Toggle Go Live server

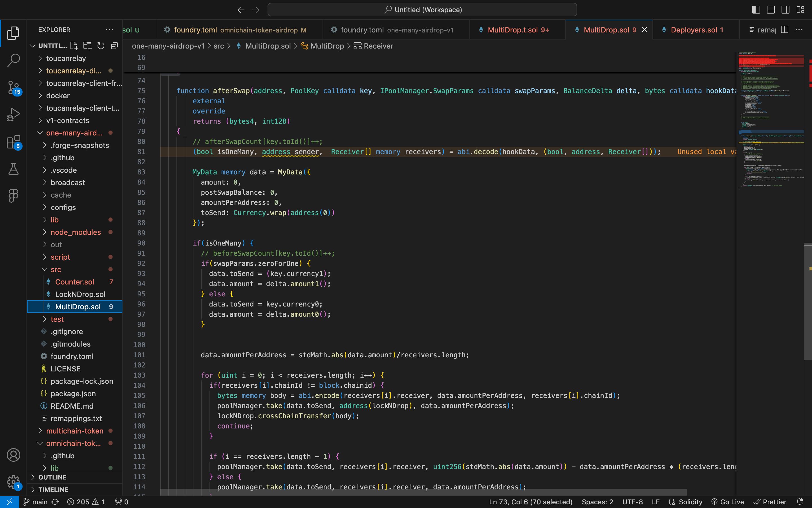click(x=727, y=502)
